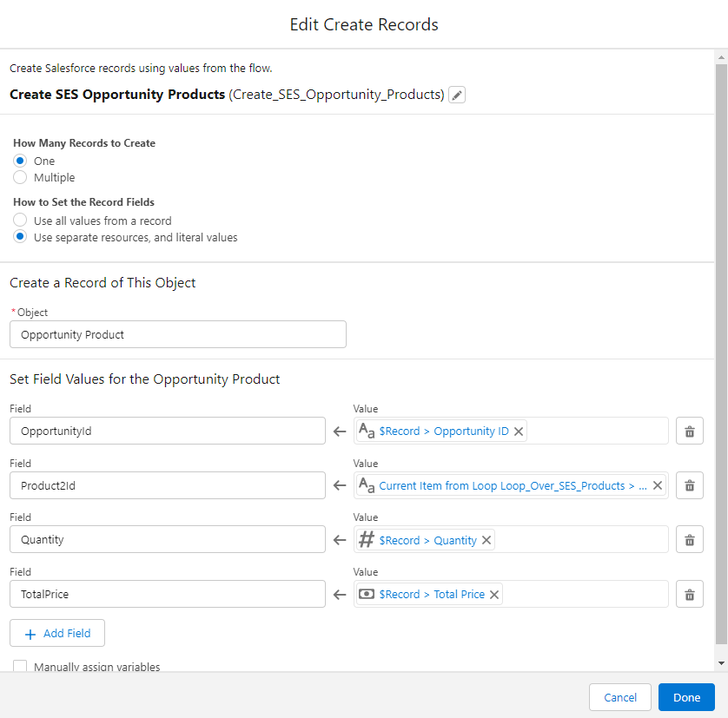Delete the Product2Id field row
The image size is (728, 718).
pyautogui.click(x=690, y=485)
